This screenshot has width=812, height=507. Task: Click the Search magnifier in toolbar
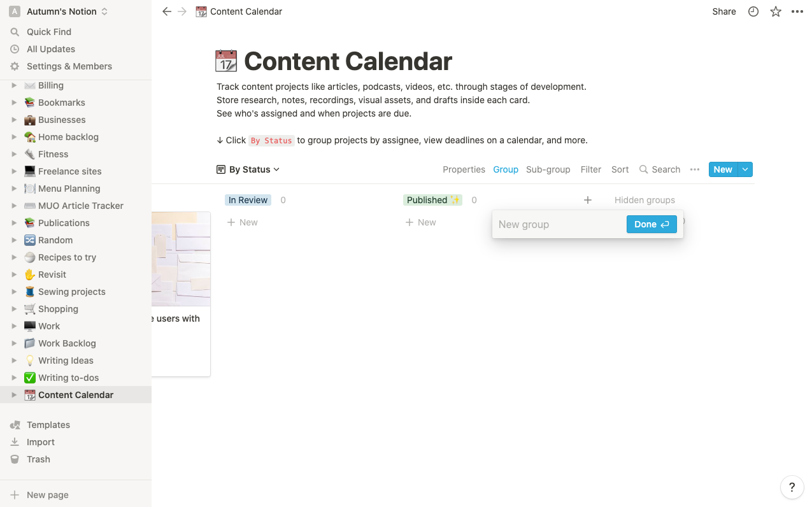click(x=644, y=169)
